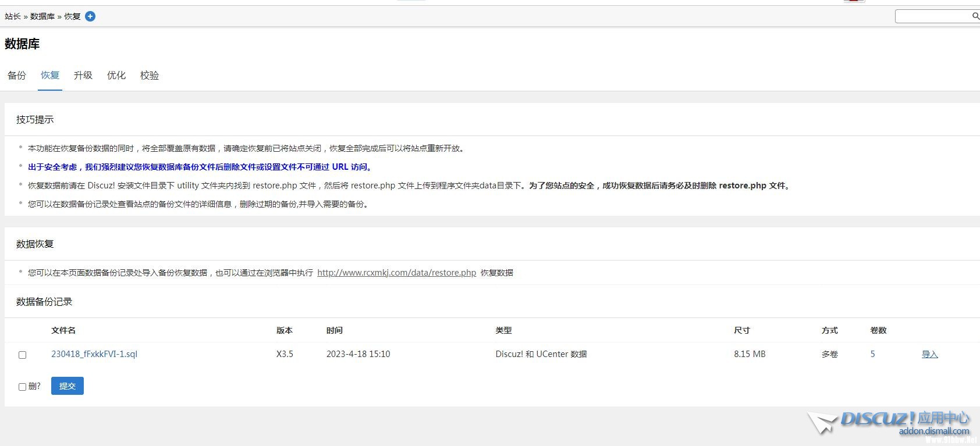Switch to the 校验 tab
This screenshot has width=980, height=446.
click(x=150, y=75)
